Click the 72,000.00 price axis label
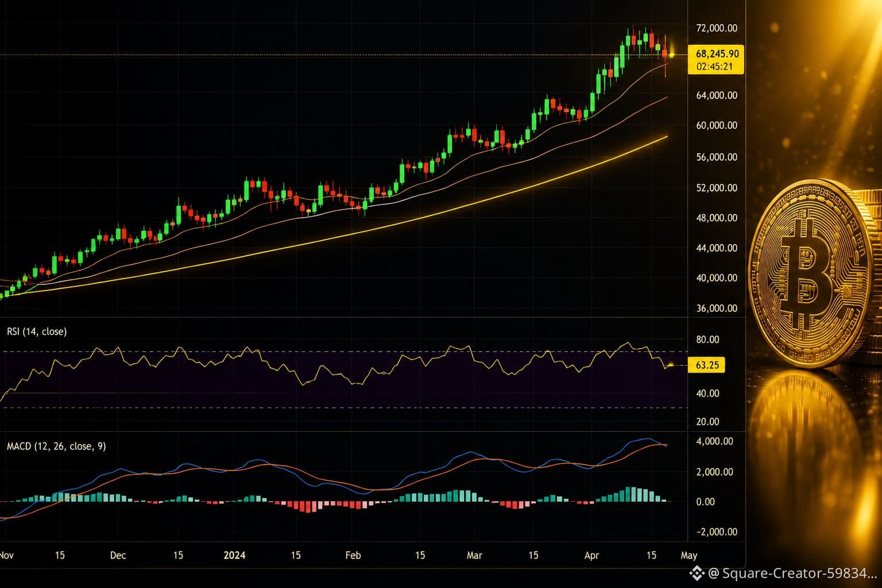The width and height of the screenshot is (882, 588). 717,28
